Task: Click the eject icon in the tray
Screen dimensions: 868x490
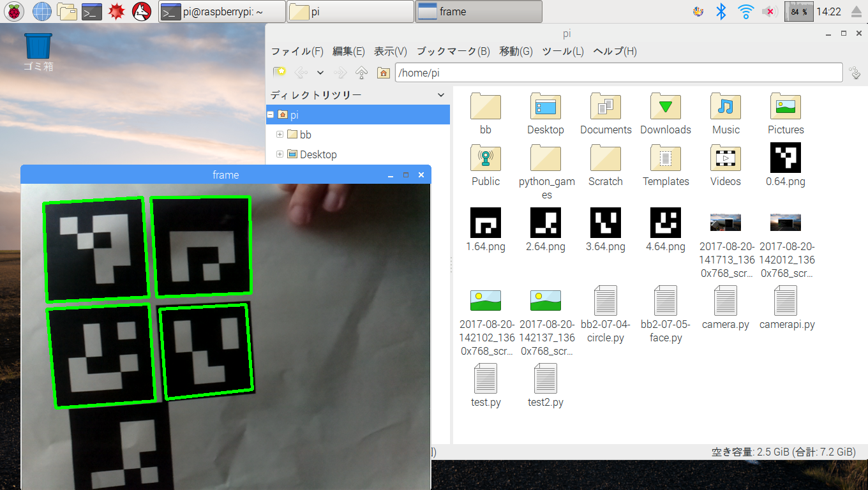Action: 857,11
